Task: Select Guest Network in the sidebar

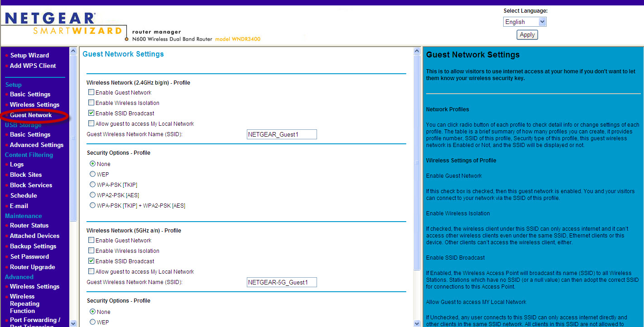Action: tap(31, 115)
